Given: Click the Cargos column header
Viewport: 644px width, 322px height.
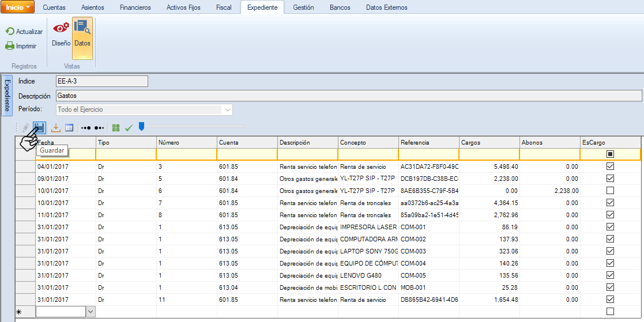Looking at the screenshot, I should pyautogui.click(x=488, y=142).
